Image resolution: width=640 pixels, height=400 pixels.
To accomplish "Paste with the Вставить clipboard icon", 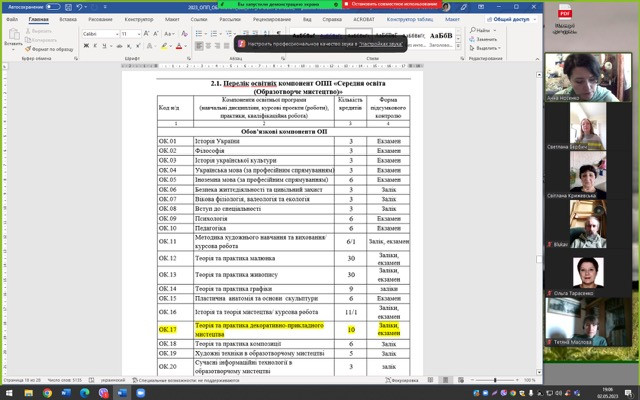I will point(13,35).
